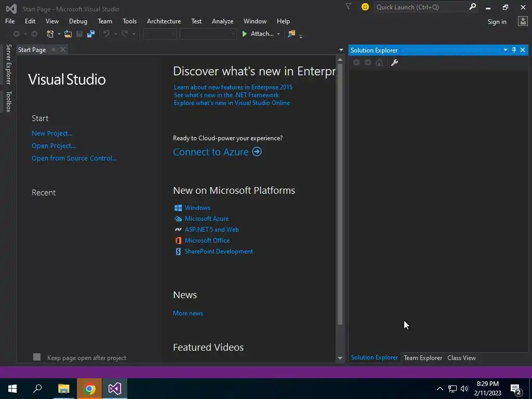Open the Architecture menu

tap(164, 21)
